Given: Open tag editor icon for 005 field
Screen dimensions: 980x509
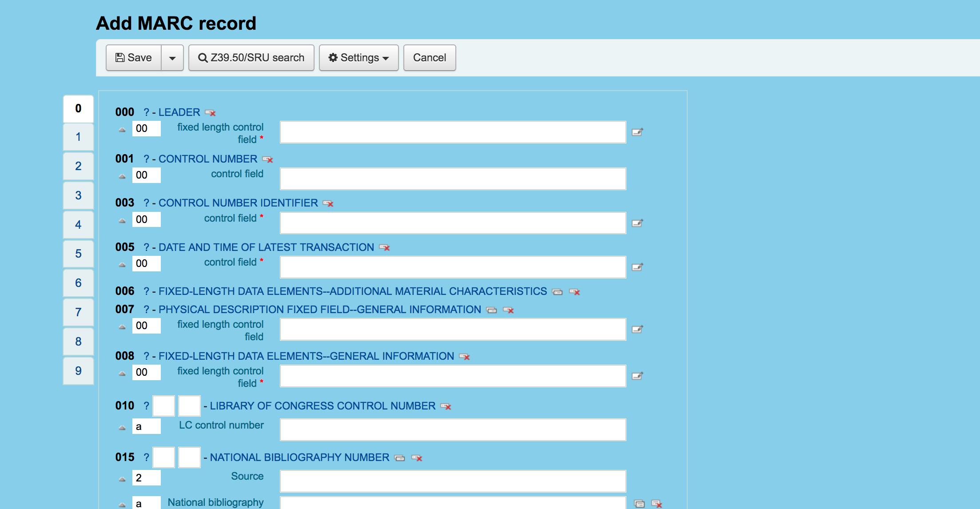Looking at the screenshot, I should click(x=637, y=267).
